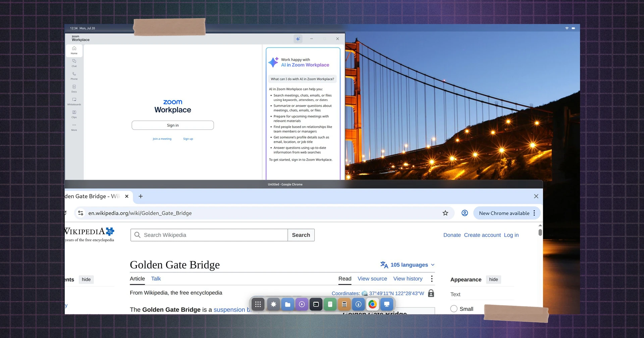Open Home in the Zoom sidebar
Image resolution: width=644 pixels, height=338 pixels.
click(x=74, y=50)
